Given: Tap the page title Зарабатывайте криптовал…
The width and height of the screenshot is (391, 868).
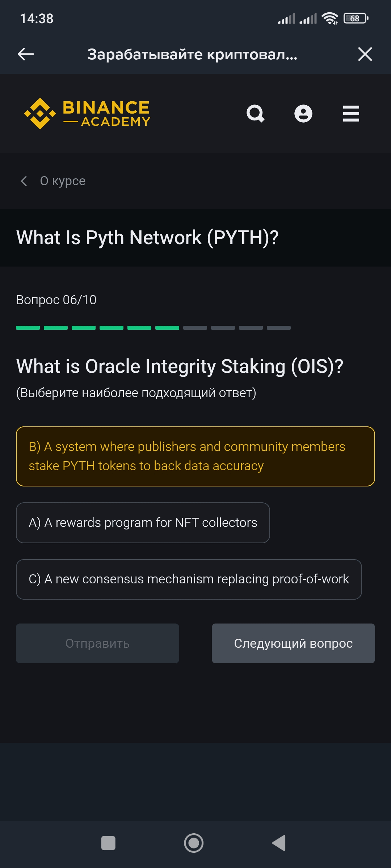Looking at the screenshot, I should pos(192,54).
